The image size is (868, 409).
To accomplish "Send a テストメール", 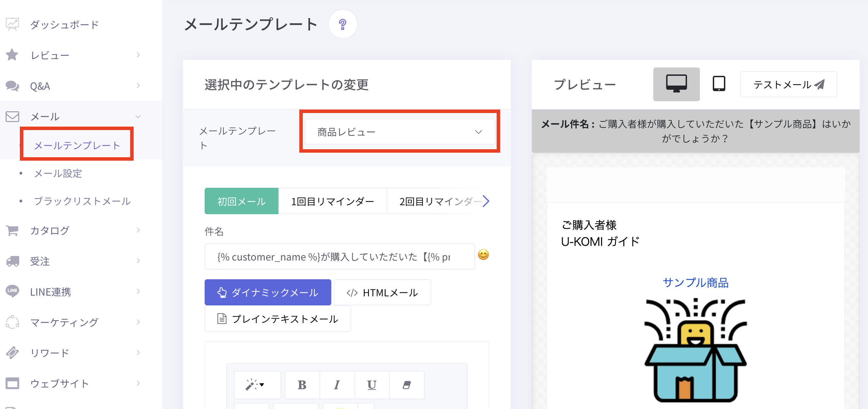I will [788, 85].
